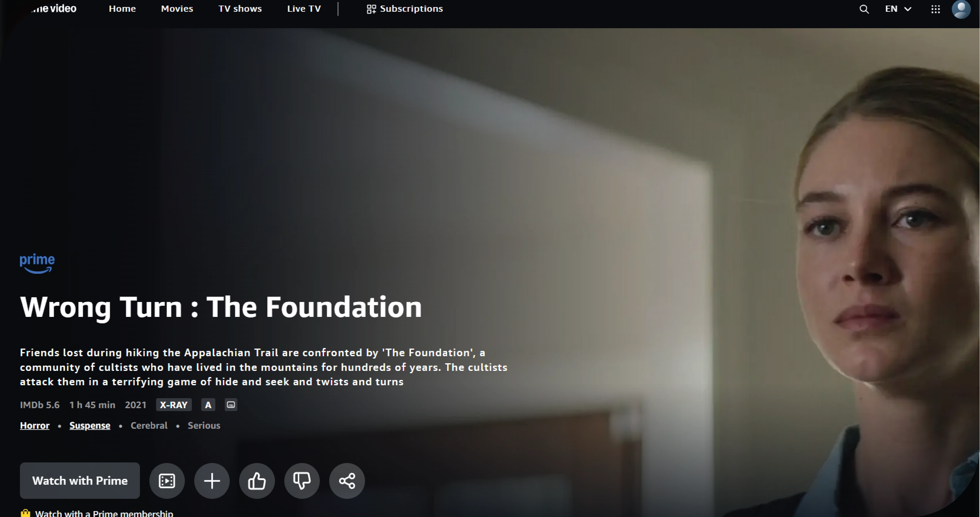Click the A maturity rating badge
This screenshot has height=517, width=980.
[208, 405]
